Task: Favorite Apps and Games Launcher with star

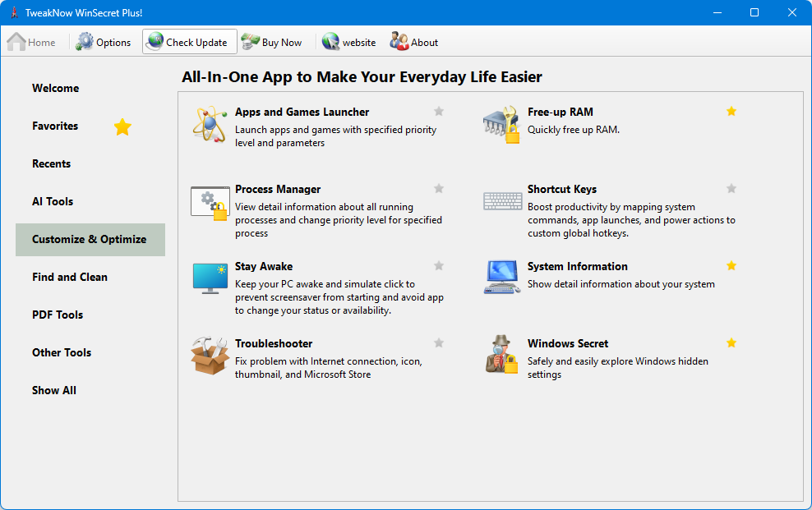Action: (439, 112)
